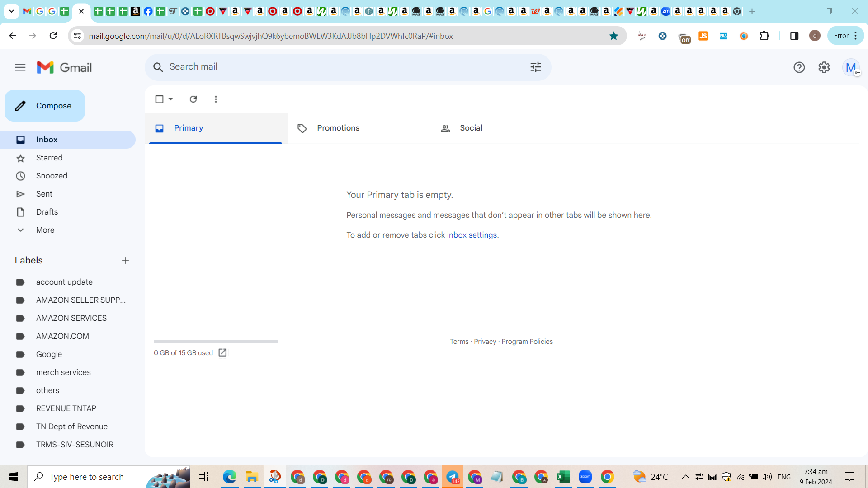
Task: Bookmark star icon in address bar
Action: (x=613, y=36)
